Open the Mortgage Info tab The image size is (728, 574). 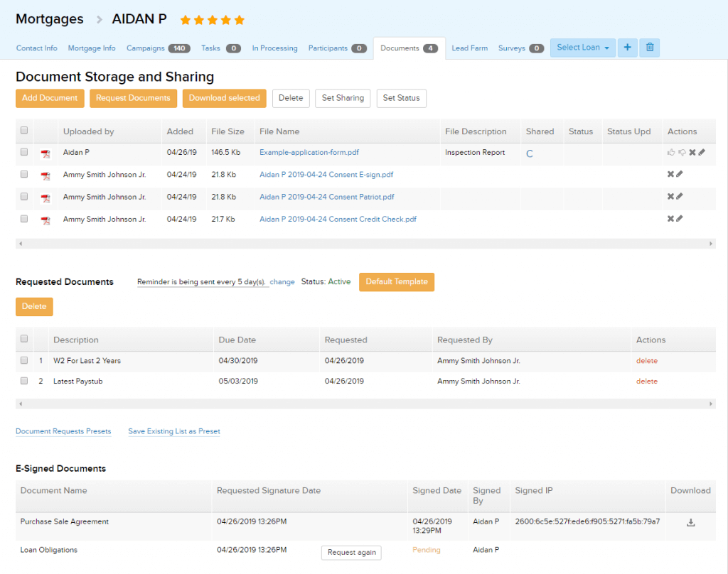click(92, 48)
